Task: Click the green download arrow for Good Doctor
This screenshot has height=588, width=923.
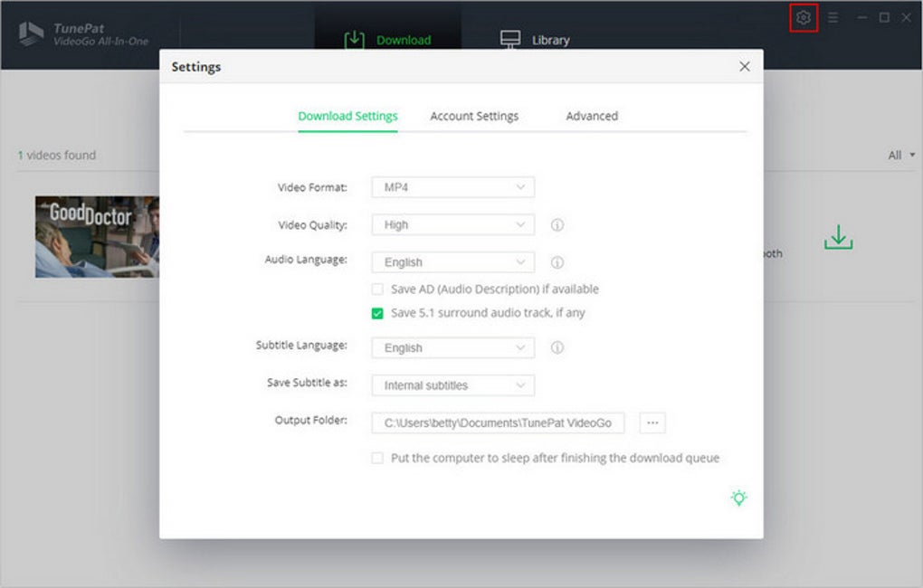Action: (837, 236)
